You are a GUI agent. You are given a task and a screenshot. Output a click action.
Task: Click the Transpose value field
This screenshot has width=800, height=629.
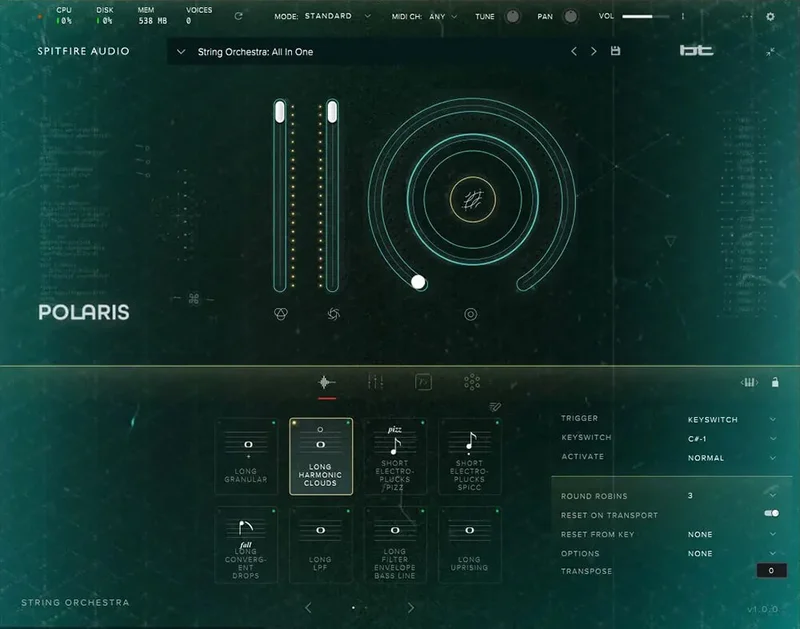tap(771, 570)
